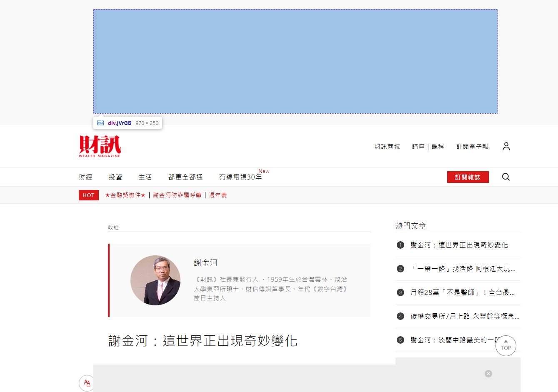The image size is (558, 392).
Task: Click the blue 970×250 ad placeholder area
Action: 295,61
